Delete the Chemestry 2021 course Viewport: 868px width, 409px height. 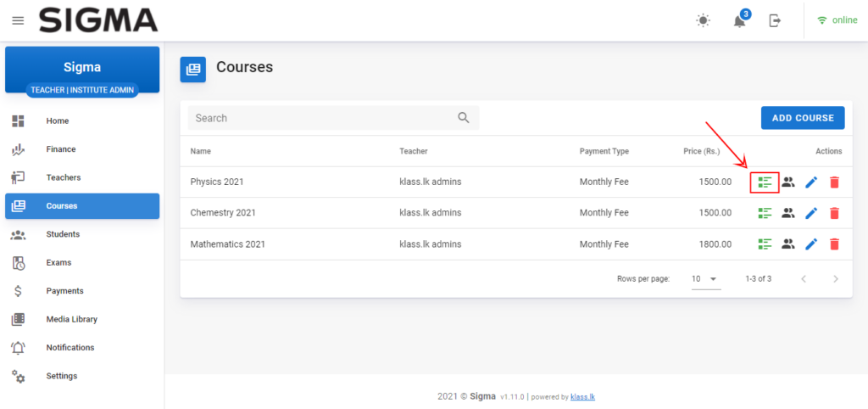[834, 213]
